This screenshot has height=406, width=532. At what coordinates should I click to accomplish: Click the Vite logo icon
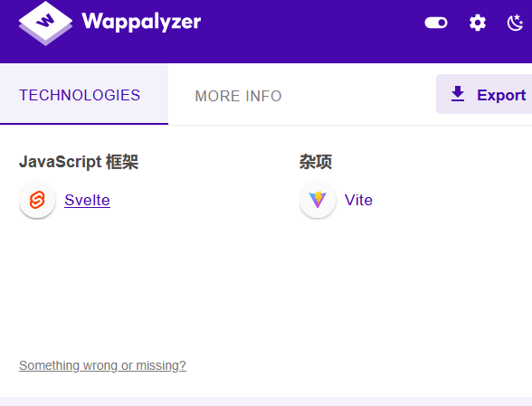point(318,200)
